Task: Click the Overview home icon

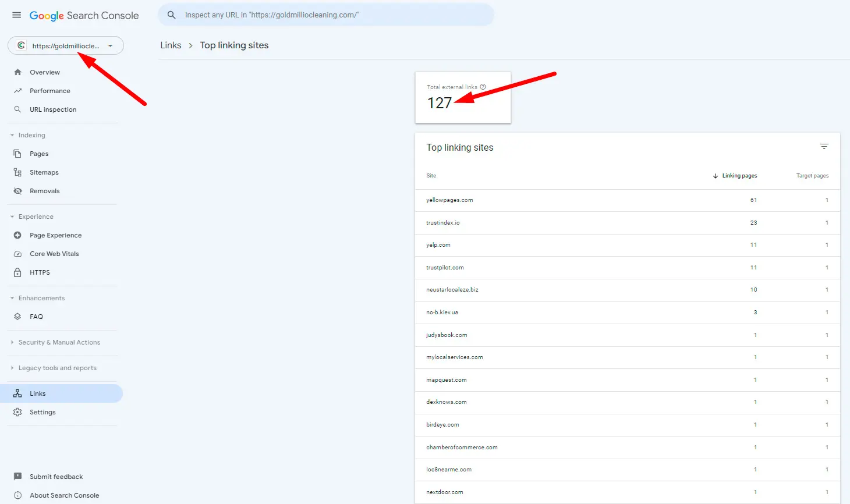Action: point(17,72)
